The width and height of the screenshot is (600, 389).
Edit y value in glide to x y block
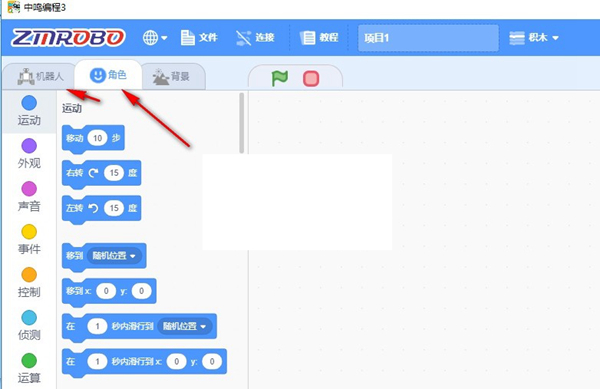point(212,361)
